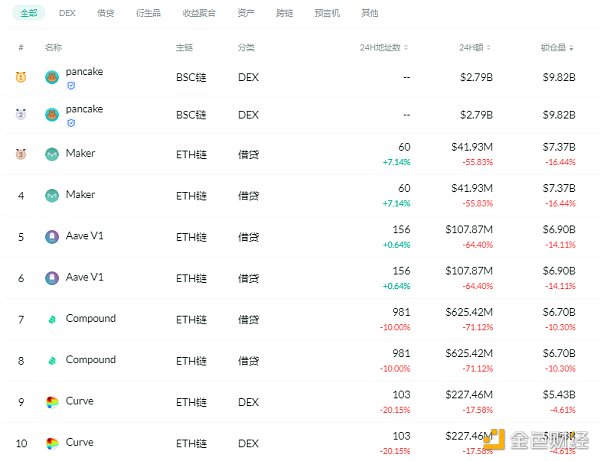The width and height of the screenshot is (600, 461).
Task: Switch to the 衍生品 tab
Action: coord(147,14)
